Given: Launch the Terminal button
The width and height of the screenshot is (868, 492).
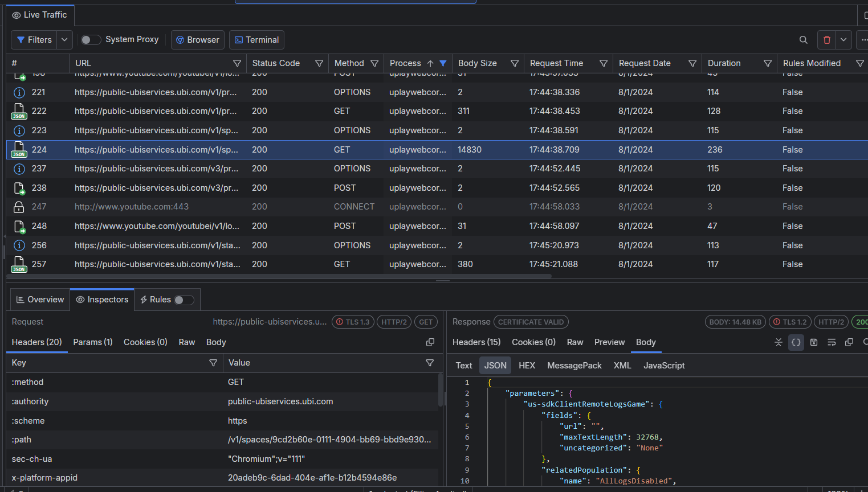Looking at the screenshot, I should [256, 40].
